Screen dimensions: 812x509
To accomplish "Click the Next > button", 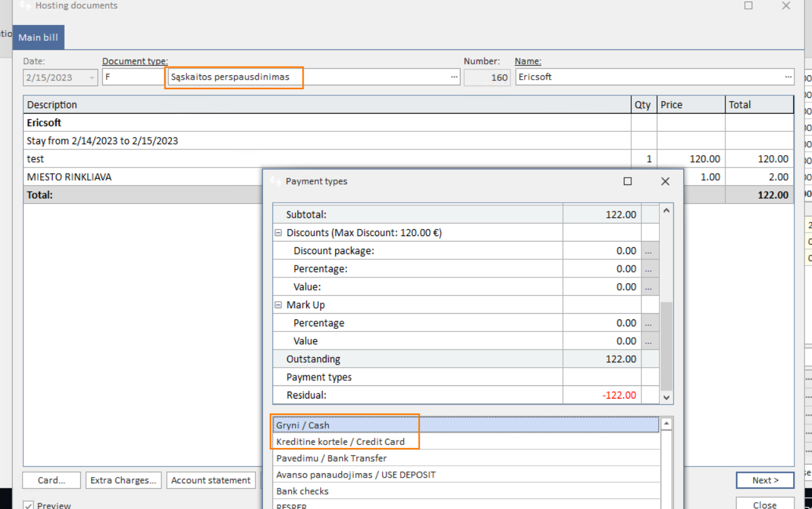I will click(765, 480).
